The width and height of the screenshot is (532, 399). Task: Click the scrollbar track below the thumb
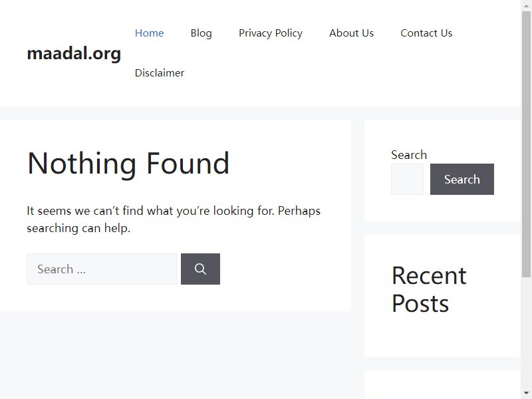pos(526,332)
